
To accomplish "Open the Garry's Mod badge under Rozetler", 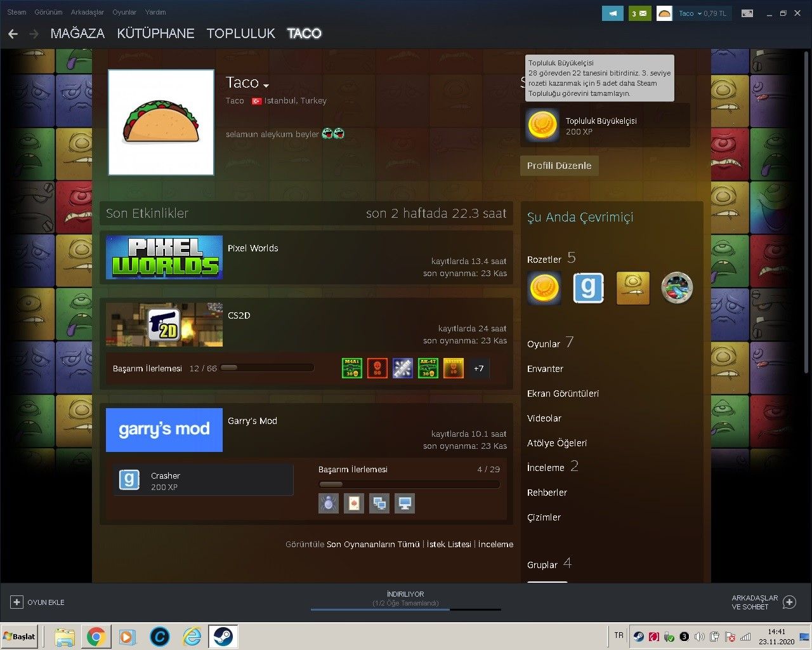I will [x=588, y=288].
